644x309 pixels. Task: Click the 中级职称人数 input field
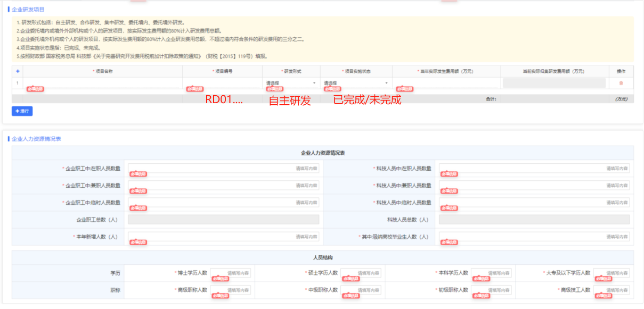click(361, 290)
